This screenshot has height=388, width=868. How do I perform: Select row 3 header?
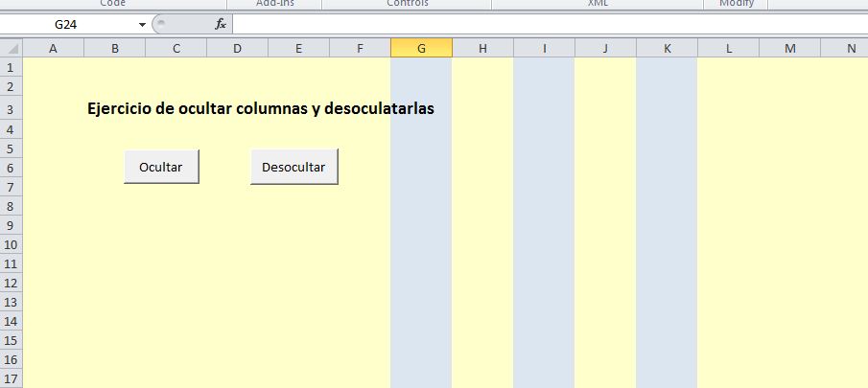pos(11,109)
